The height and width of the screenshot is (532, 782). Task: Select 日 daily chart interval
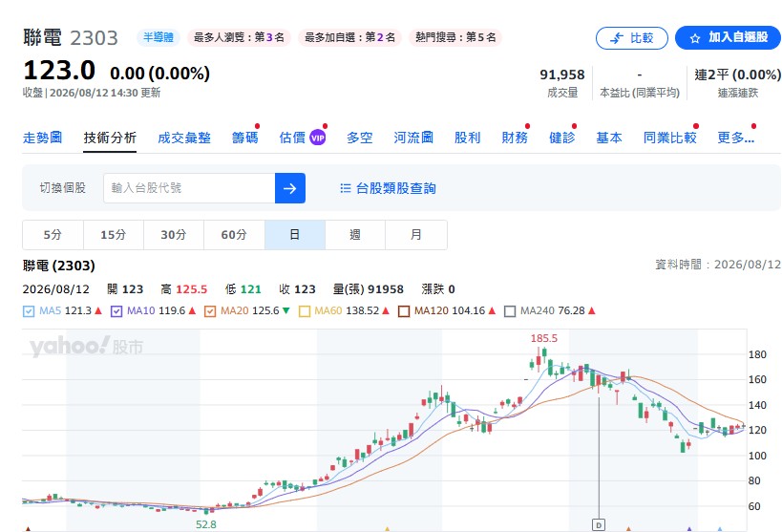pyautogui.click(x=295, y=235)
